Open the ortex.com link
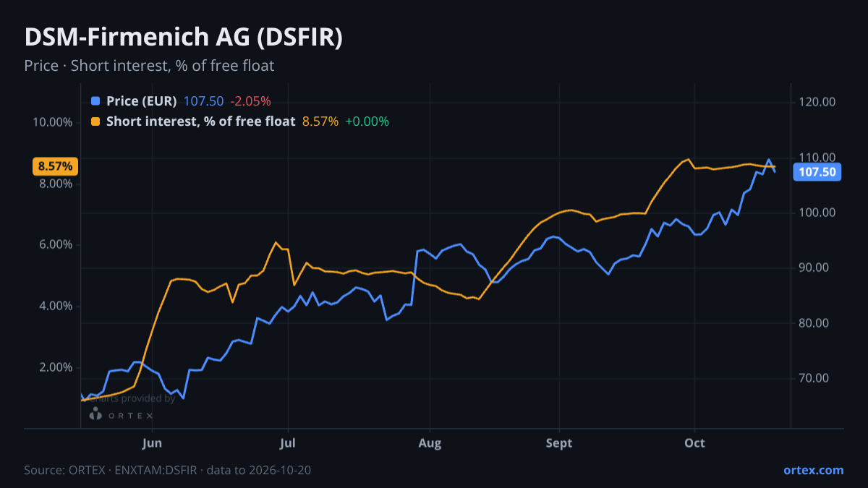 pos(813,470)
